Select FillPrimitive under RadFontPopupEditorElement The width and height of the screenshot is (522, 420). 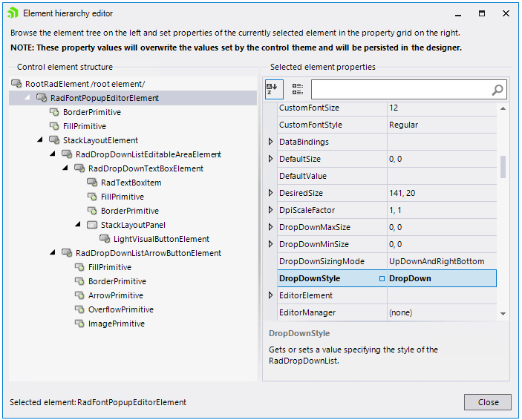pyautogui.click(x=85, y=126)
